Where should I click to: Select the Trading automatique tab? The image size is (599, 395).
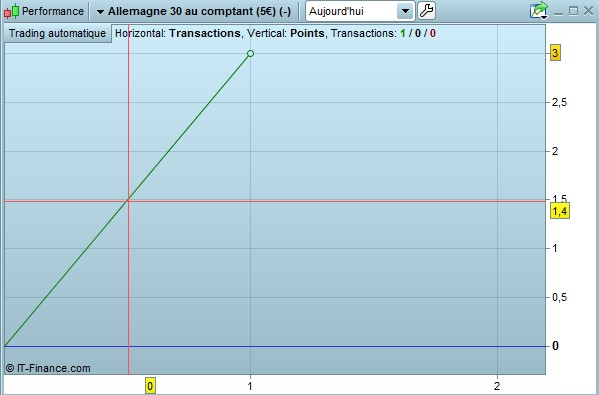pos(57,33)
